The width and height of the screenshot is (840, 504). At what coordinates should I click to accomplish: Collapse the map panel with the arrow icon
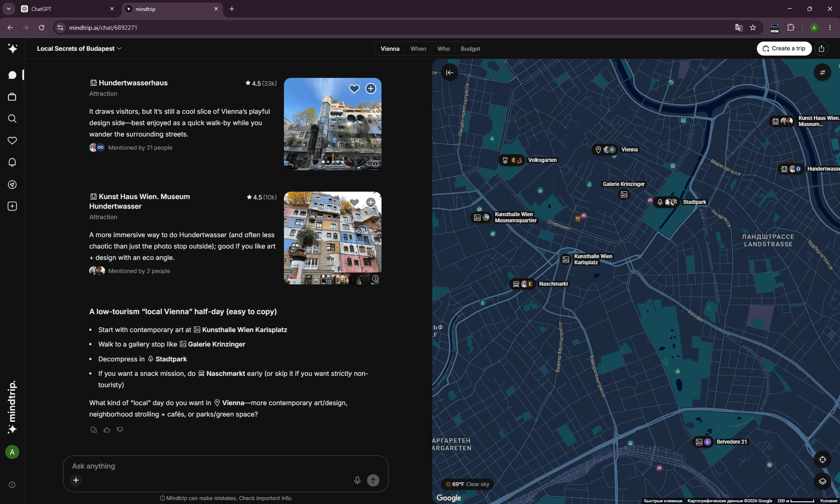pyautogui.click(x=450, y=73)
